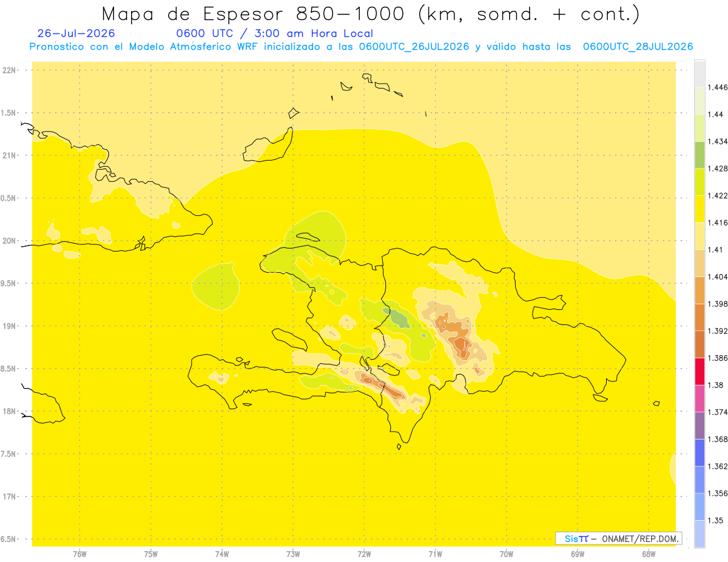The image size is (728, 562).
Task: Click the '76W' longitude label
Action: pyautogui.click(x=79, y=554)
